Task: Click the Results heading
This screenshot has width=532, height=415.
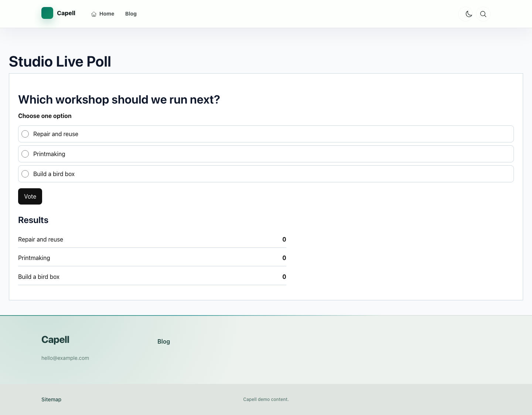Action: [x=33, y=220]
